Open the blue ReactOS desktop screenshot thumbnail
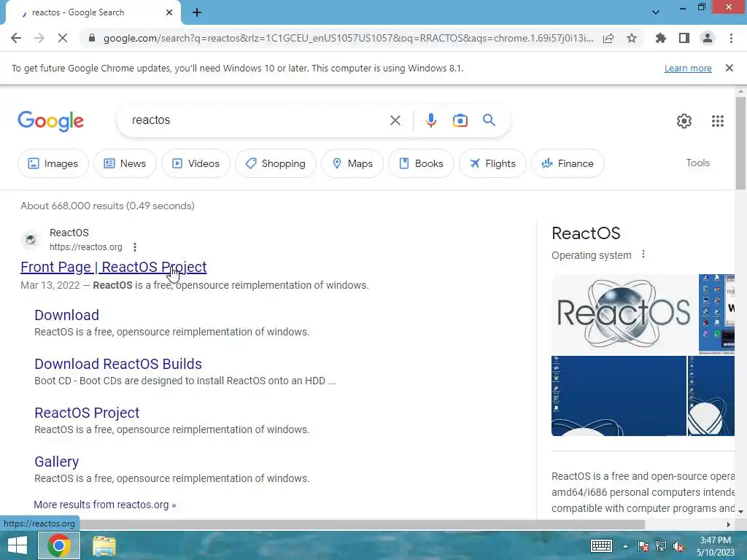 (x=619, y=396)
